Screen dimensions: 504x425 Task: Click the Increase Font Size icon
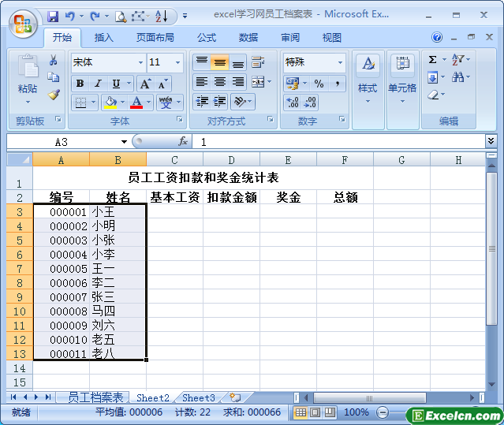tap(145, 84)
